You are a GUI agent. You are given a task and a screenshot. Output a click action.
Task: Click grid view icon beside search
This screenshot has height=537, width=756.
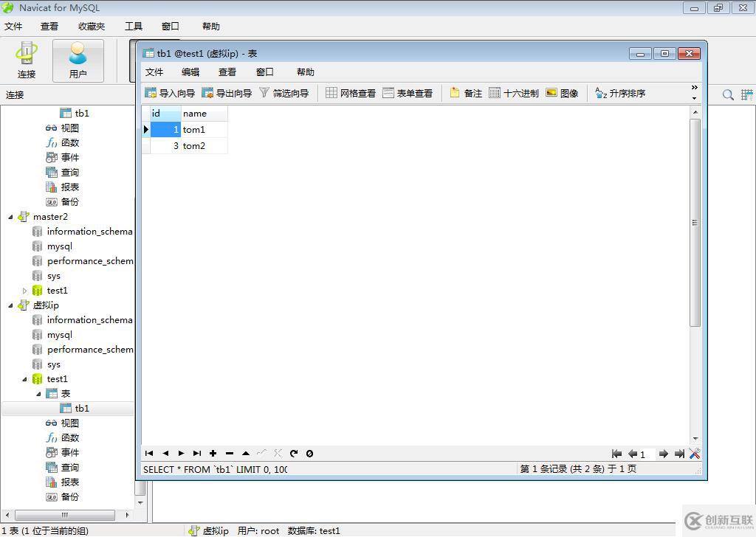(747, 95)
